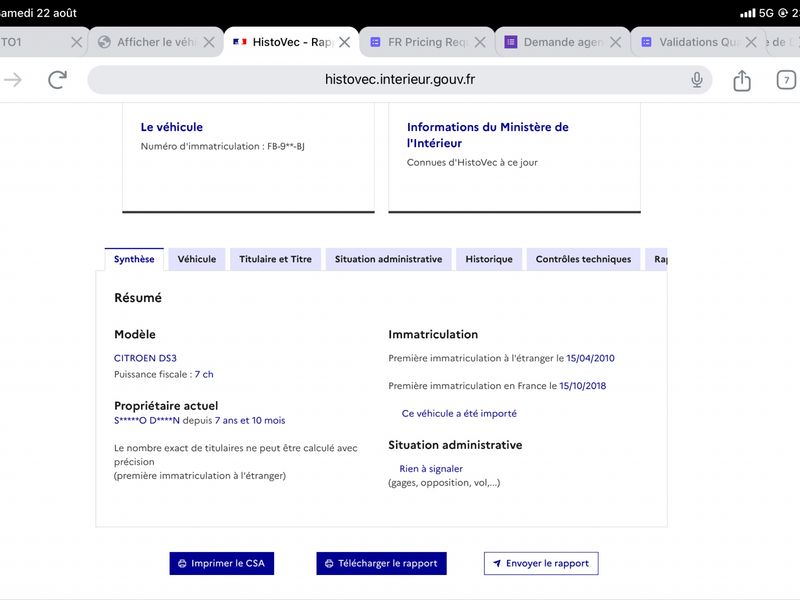The height and width of the screenshot is (600, 800).
Task: Open the share sheet icon
Action: (741, 80)
